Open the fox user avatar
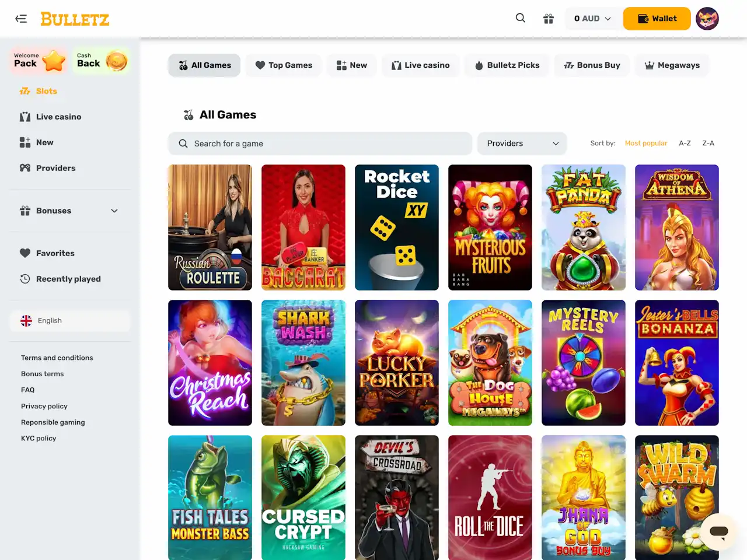This screenshot has height=560, width=747. [707, 19]
